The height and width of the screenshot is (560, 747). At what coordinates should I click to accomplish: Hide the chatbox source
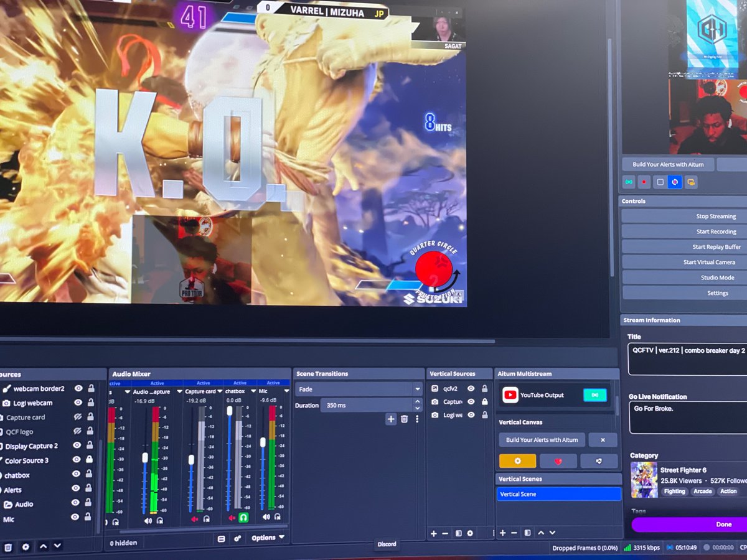[76, 474]
